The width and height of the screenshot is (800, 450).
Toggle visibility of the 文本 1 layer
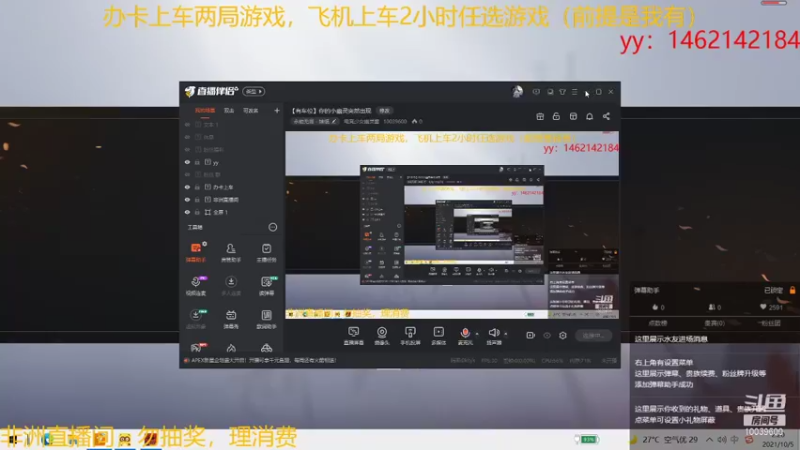187,124
